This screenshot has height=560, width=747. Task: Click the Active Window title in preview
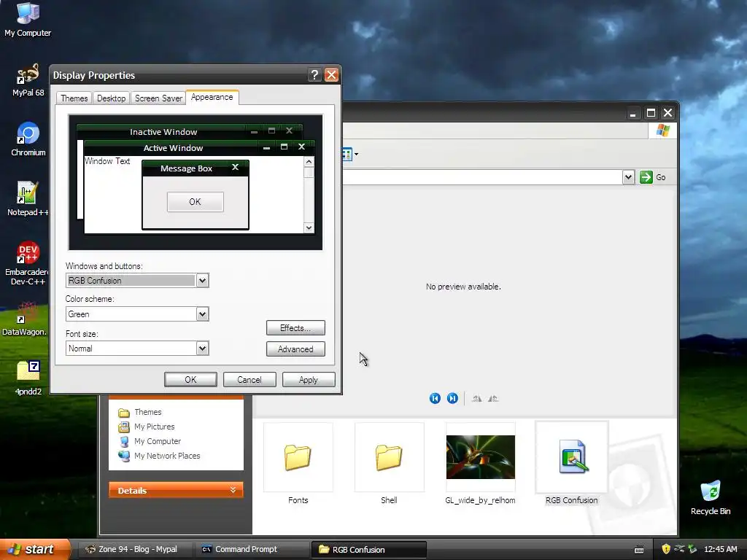(174, 148)
